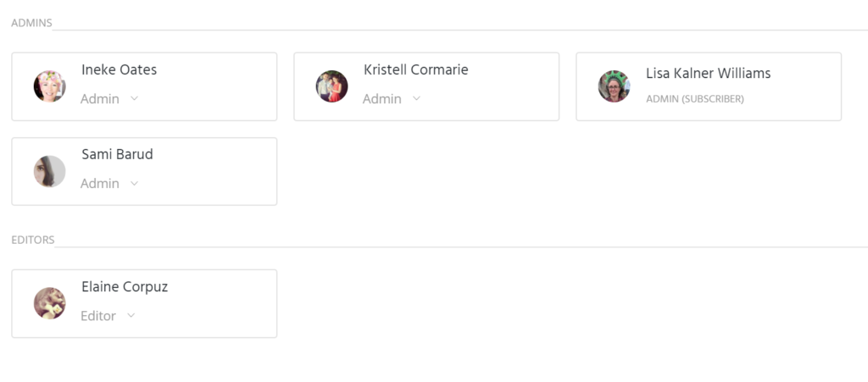Select the EDITORS section heading
This screenshot has height=382, width=868.
[32, 240]
